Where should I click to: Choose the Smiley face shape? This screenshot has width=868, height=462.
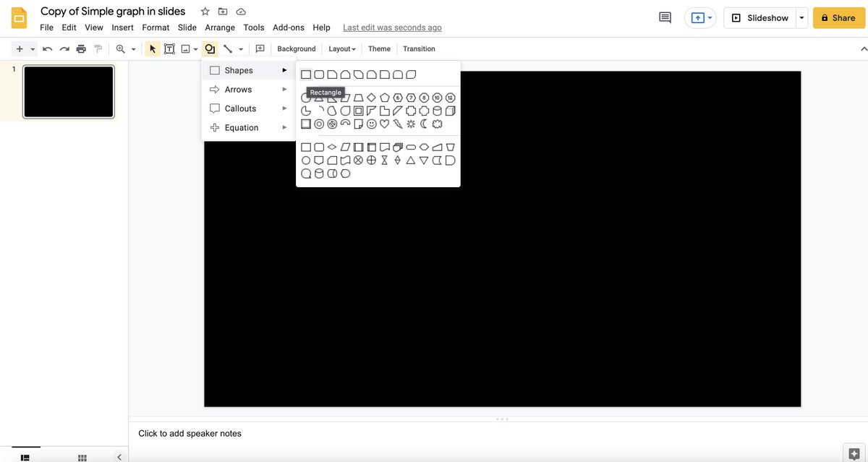(371, 124)
